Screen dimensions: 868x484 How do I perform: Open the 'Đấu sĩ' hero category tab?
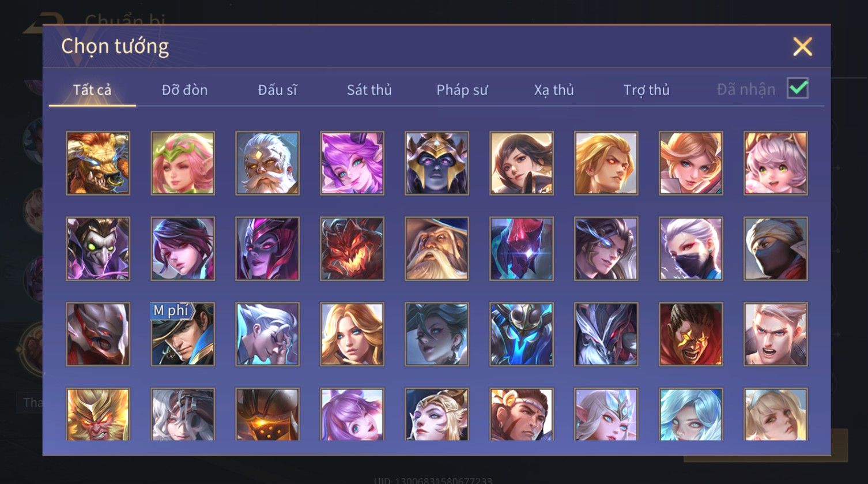click(277, 90)
